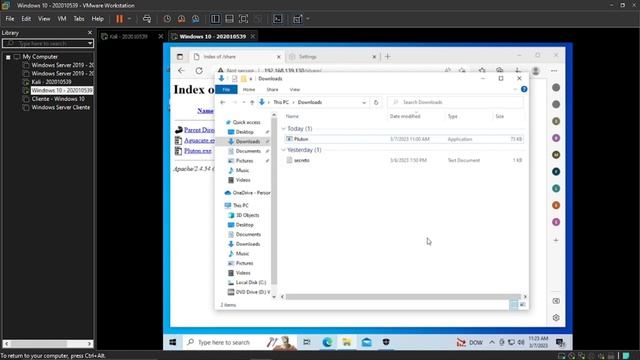The image size is (640, 360).
Task: Open the dropdown arrow beside the pause button
Action: 129,19
